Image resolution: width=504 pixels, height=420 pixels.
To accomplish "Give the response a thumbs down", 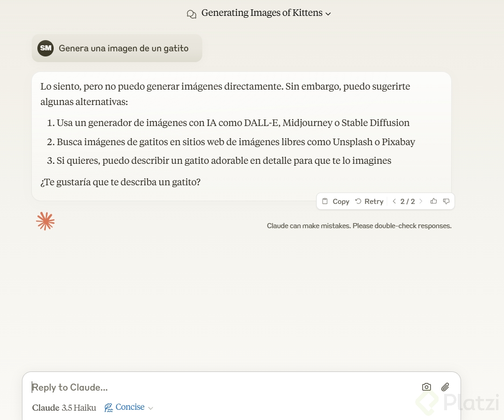I will click(446, 201).
